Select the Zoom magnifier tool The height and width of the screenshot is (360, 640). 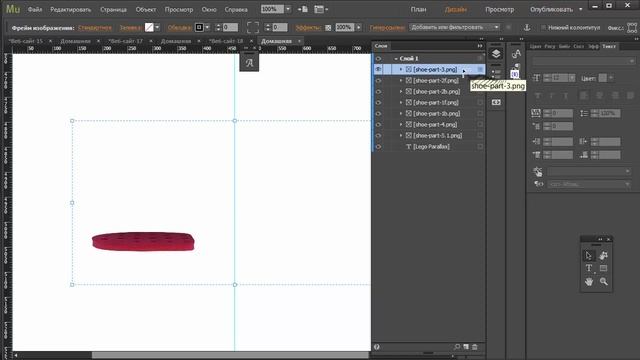tap(603, 282)
